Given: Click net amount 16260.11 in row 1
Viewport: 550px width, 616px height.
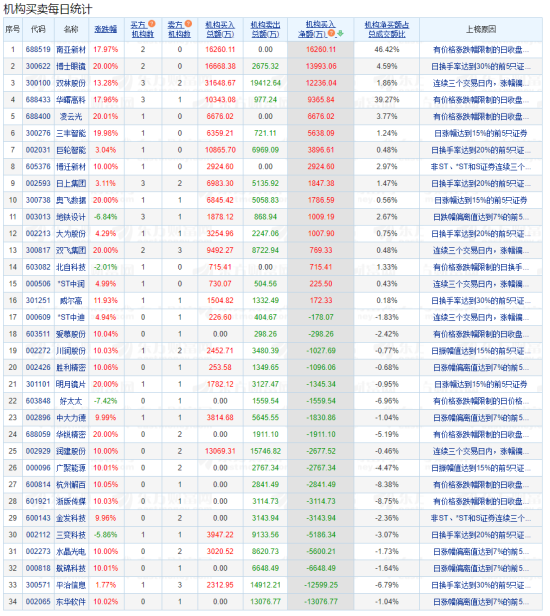Looking at the screenshot, I should tap(321, 50).
